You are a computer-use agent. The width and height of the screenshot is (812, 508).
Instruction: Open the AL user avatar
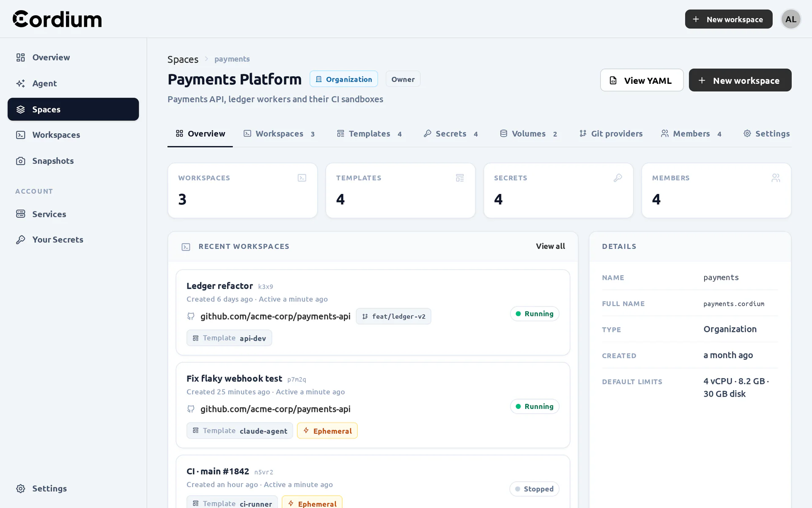791,19
